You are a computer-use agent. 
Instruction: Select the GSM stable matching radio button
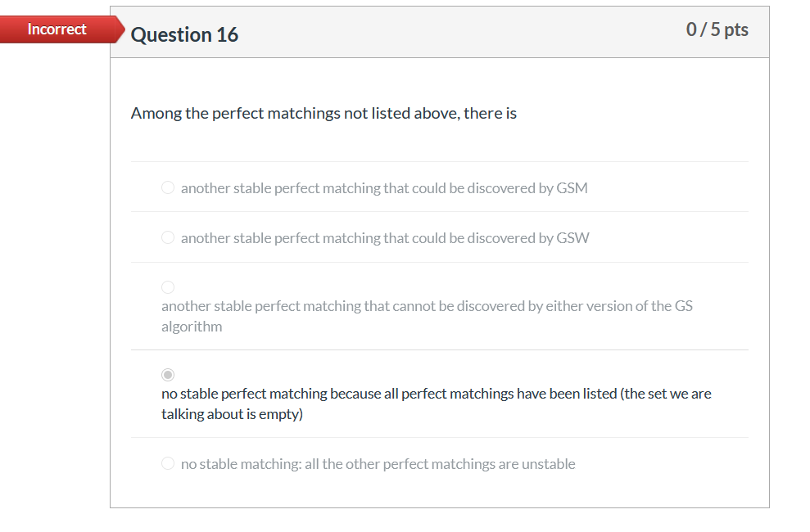coord(168,187)
